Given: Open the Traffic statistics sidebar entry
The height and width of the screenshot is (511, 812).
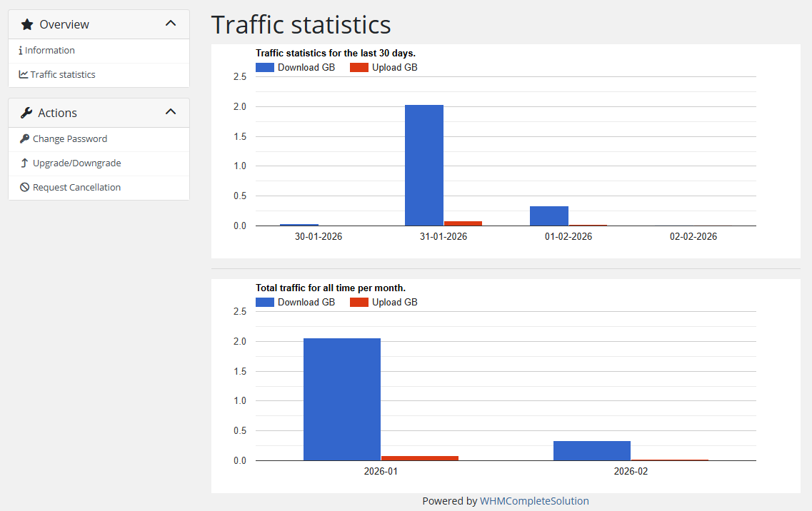Looking at the screenshot, I should point(62,74).
